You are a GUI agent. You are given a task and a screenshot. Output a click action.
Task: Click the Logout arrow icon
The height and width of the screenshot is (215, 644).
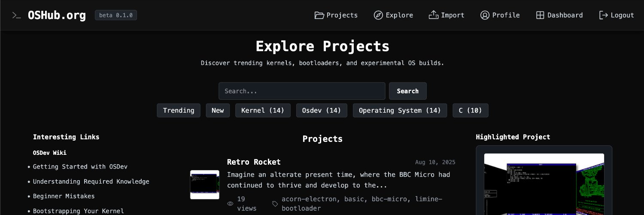pos(604,15)
